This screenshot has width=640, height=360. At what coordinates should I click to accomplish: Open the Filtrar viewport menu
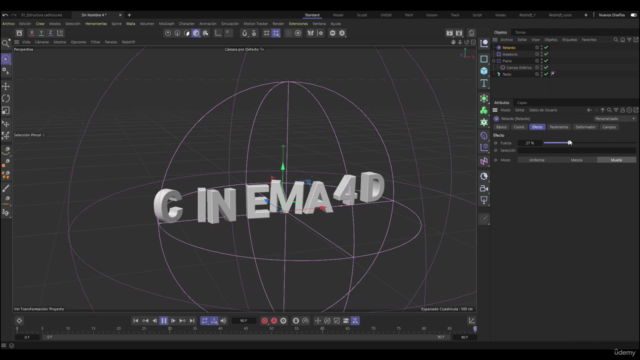tap(96, 42)
